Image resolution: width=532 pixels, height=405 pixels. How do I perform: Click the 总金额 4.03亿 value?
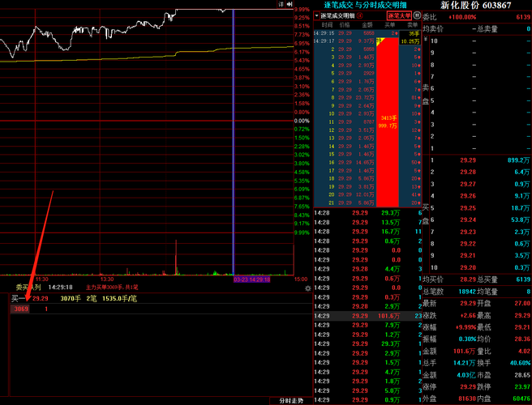(x=466, y=375)
